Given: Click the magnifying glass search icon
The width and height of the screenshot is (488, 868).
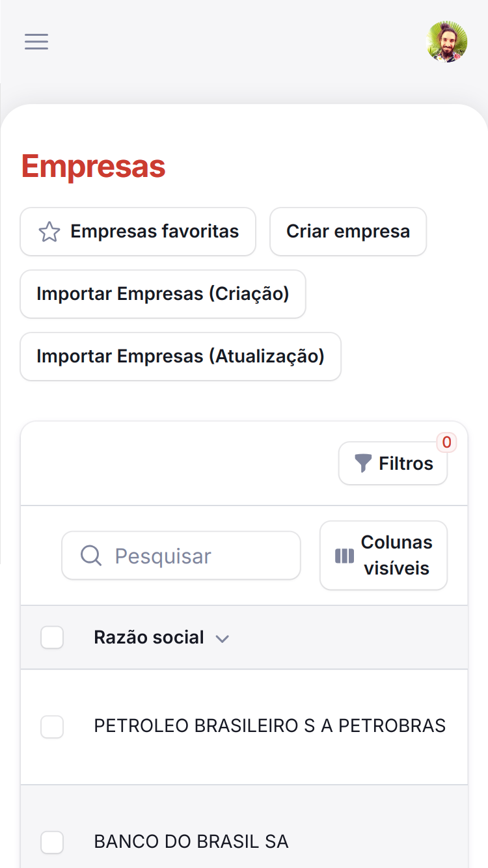Looking at the screenshot, I should coord(91,556).
